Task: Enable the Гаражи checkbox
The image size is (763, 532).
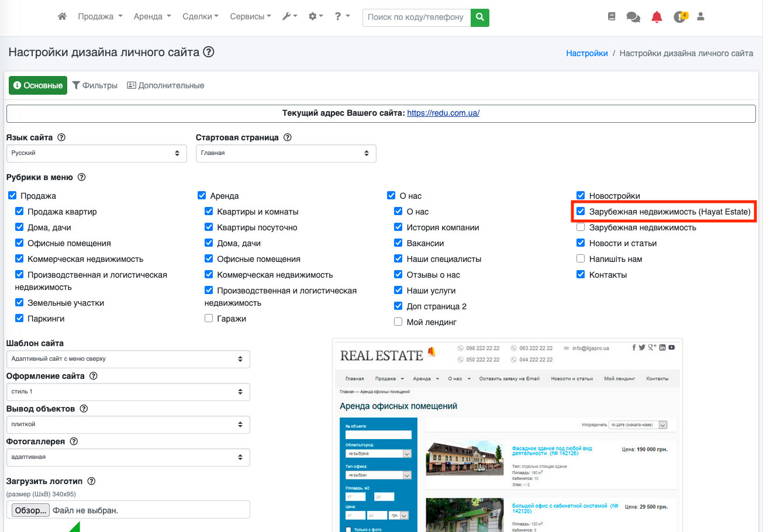Action: pyautogui.click(x=209, y=319)
